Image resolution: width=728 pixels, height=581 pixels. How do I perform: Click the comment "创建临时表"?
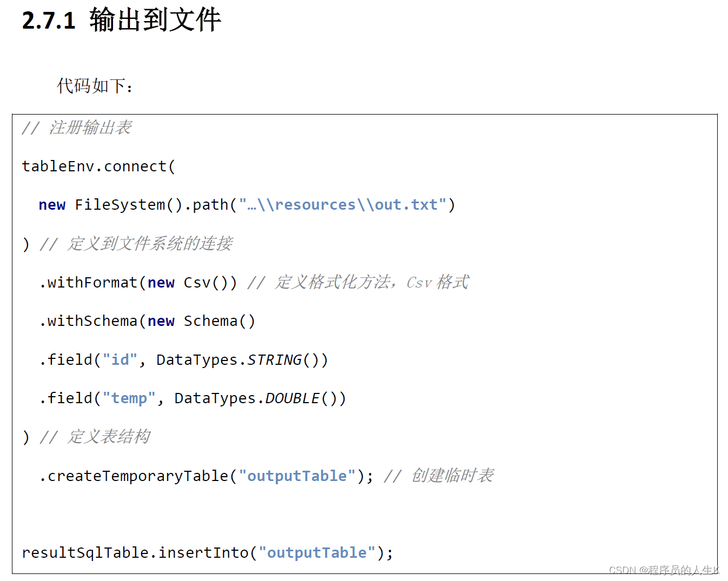(452, 476)
